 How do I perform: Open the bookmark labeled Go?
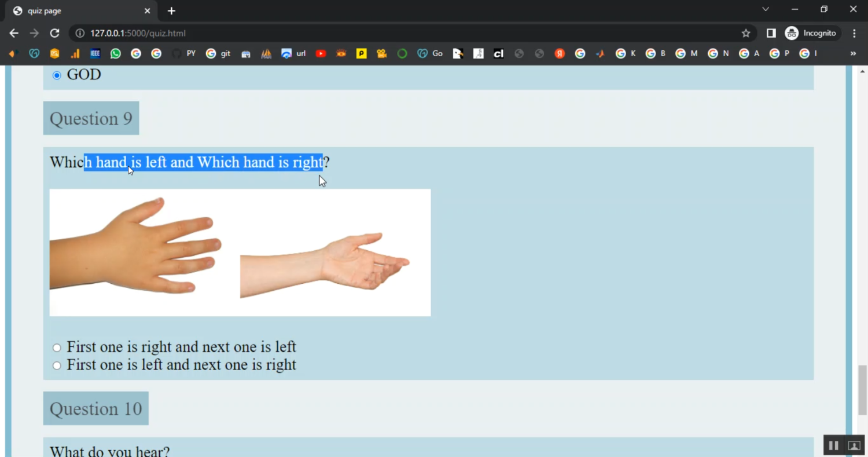click(x=430, y=53)
